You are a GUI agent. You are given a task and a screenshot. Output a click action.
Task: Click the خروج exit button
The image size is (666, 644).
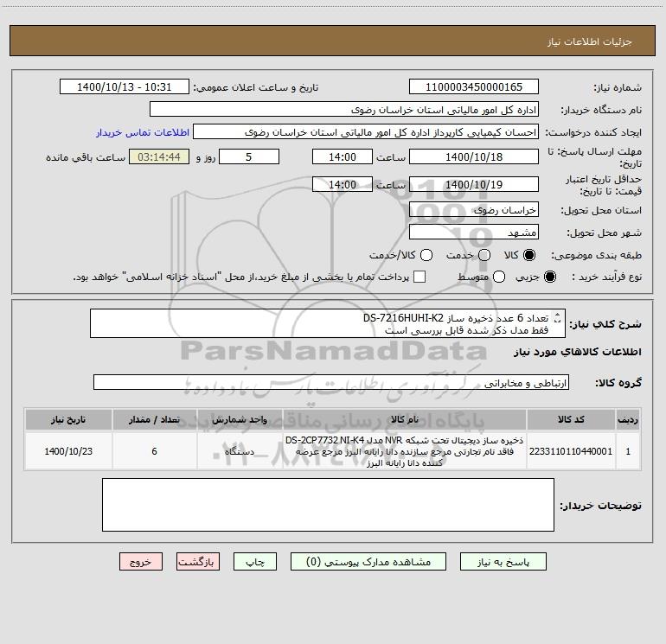(141, 562)
